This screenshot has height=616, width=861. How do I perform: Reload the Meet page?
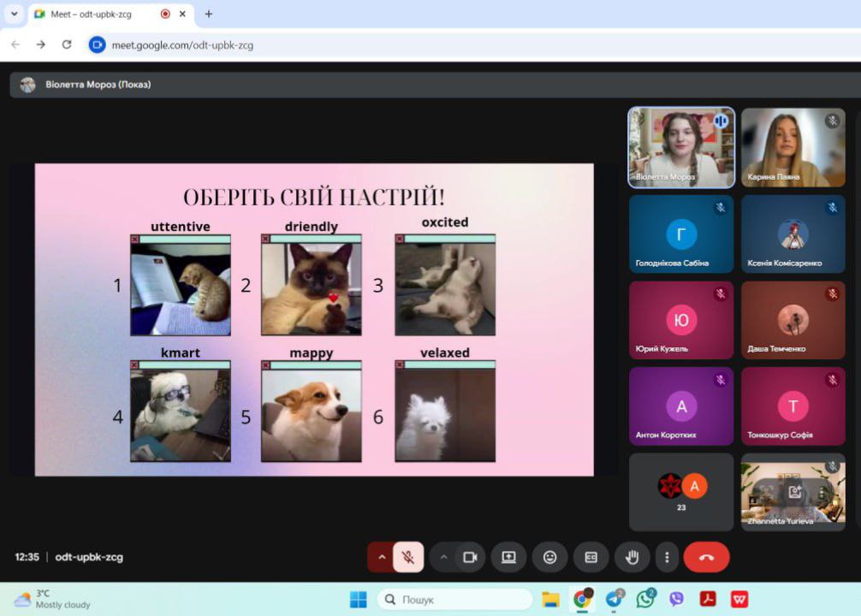point(66,44)
